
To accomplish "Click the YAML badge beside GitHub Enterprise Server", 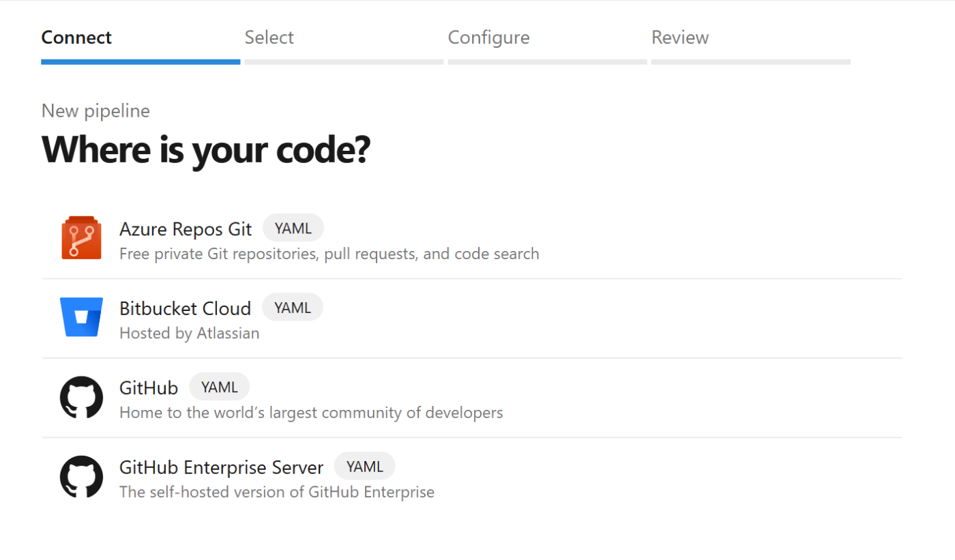I will click(365, 467).
